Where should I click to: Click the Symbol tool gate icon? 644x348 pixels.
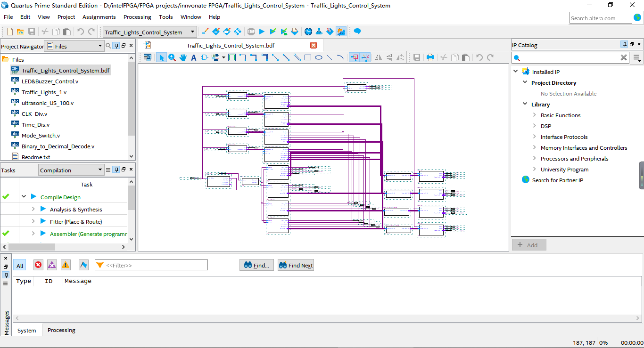pyautogui.click(x=204, y=57)
